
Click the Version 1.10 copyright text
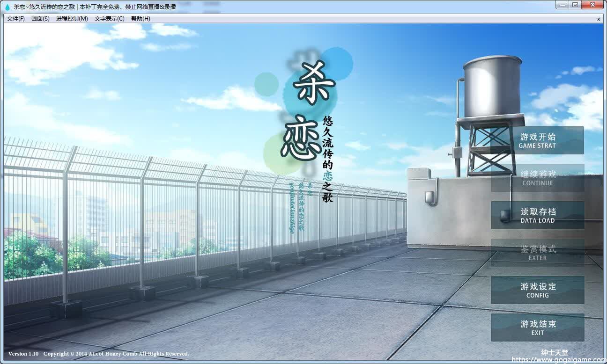point(98,354)
